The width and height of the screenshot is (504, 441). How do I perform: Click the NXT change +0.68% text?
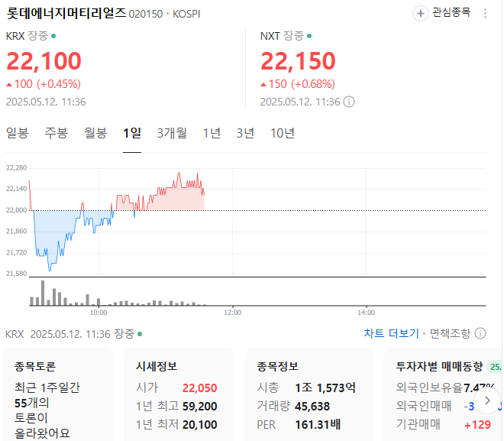[313, 84]
